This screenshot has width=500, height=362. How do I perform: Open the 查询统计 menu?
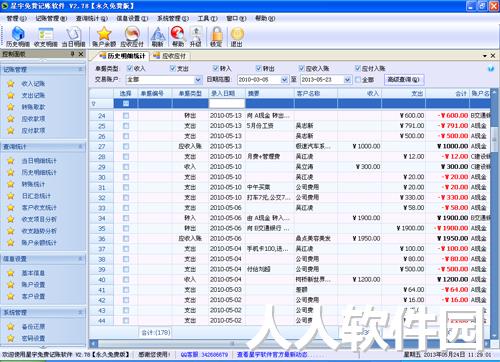(92, 18)
